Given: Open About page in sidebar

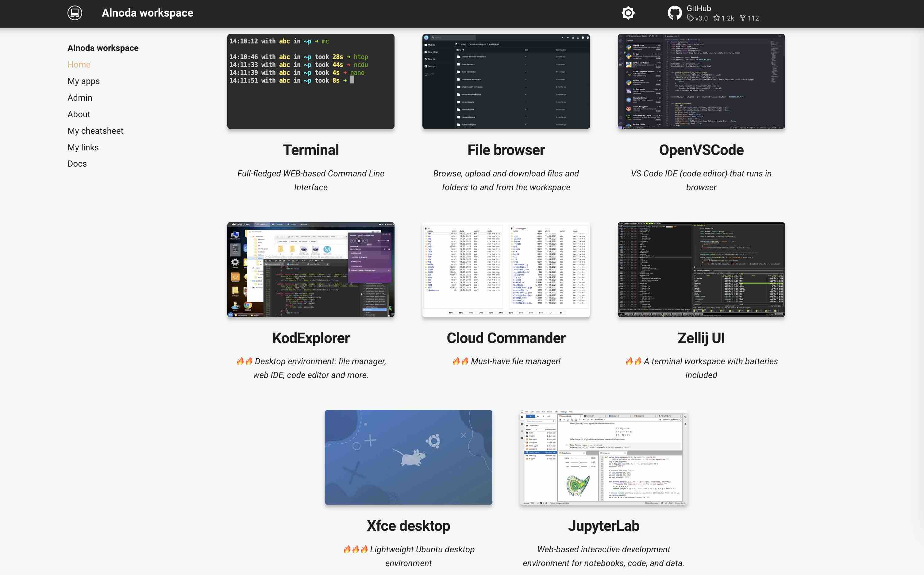Looking at the screenshot, I should (79, 114).
